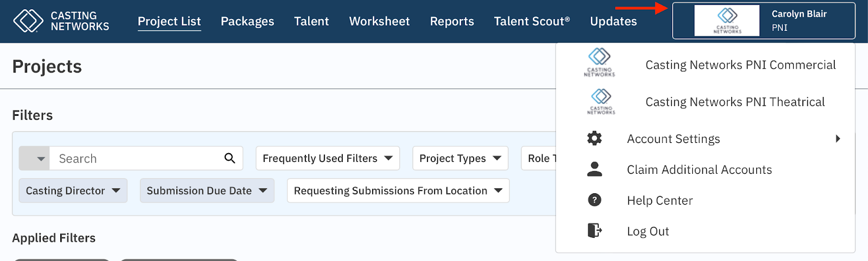Expand the Submission Due Date filter
The width and height of the screenshot is (868, 261).
coord(207,191)
